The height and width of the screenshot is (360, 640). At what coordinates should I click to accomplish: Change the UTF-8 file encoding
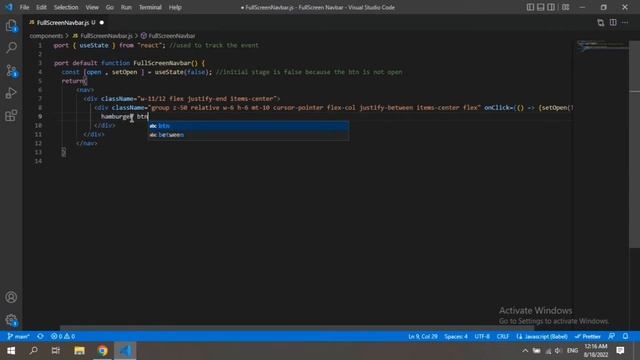482,337
